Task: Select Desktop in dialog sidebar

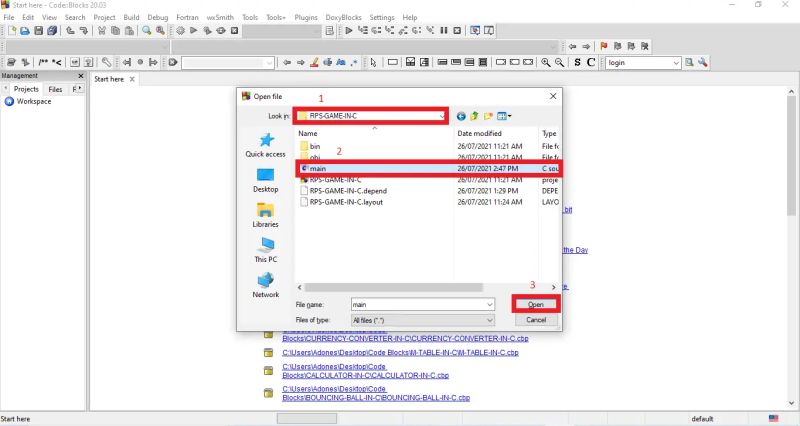Action: tap(265, 181)
